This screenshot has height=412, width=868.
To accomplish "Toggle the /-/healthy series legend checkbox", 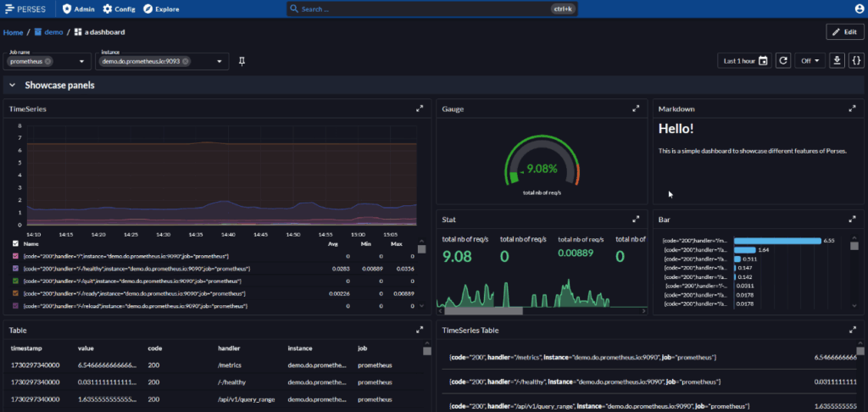I will [14, 268].
